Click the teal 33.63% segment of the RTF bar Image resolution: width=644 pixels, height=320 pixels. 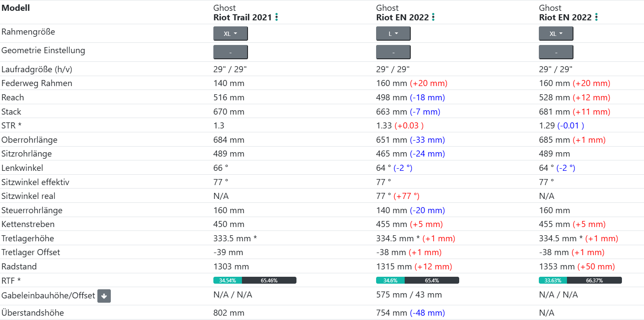coord(553,280)
